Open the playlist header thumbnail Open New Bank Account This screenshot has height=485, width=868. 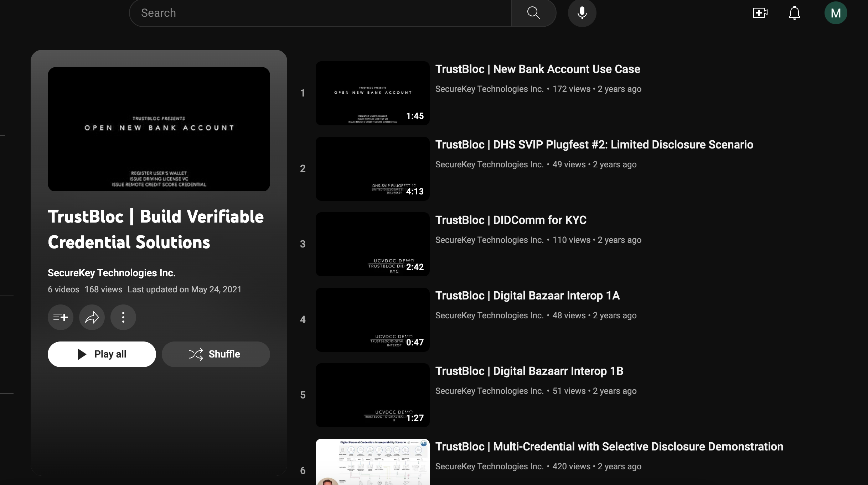[x=159, y=129]
